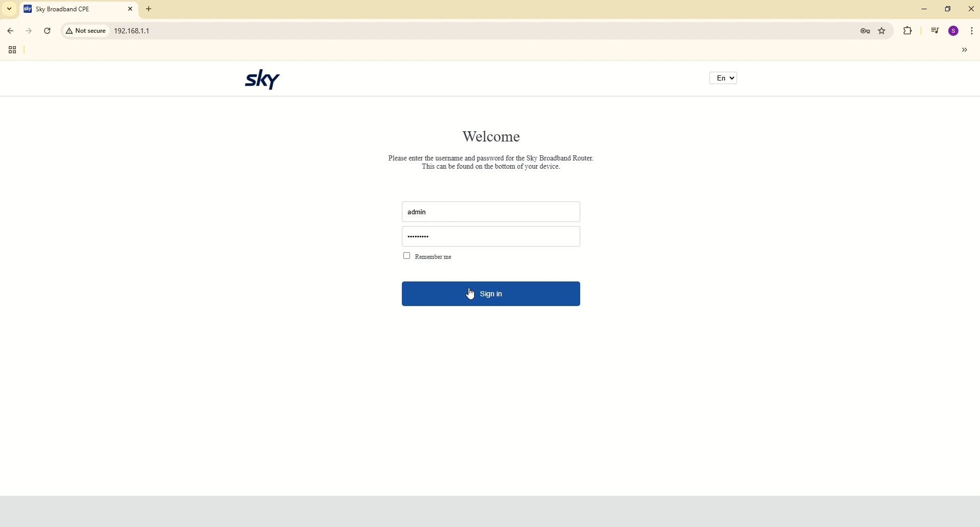Click the Not secure site info chip
Image resolution: width=980 pixels, height=527 pixels.
(x=86, y=31)
